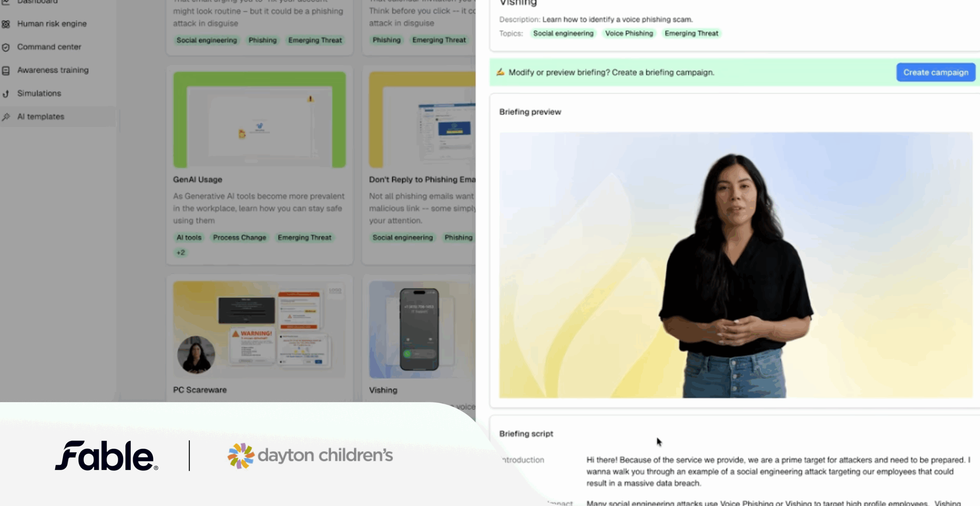Open the GenAI Usage template thumbnail
The width and height of the screenshot is (980, 506).
(x=260, y=120)
